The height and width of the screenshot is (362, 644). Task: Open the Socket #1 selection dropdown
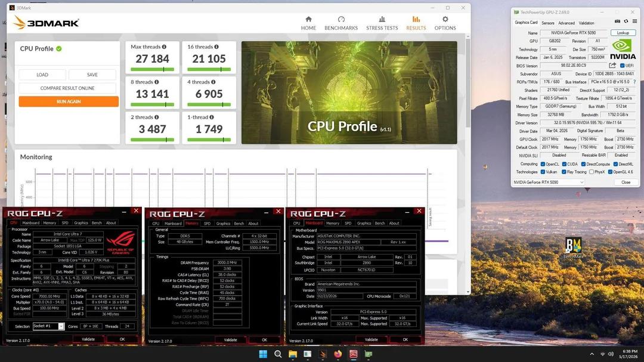click(48, 326)
